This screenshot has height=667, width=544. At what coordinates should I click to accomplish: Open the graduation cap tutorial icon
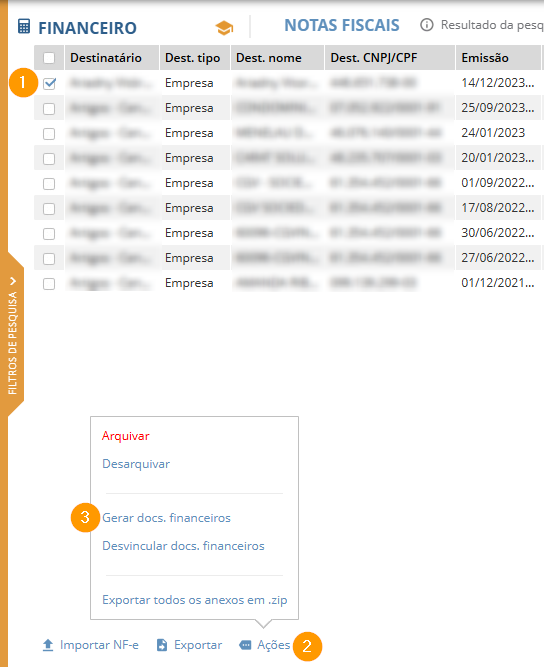pos(224,28)
